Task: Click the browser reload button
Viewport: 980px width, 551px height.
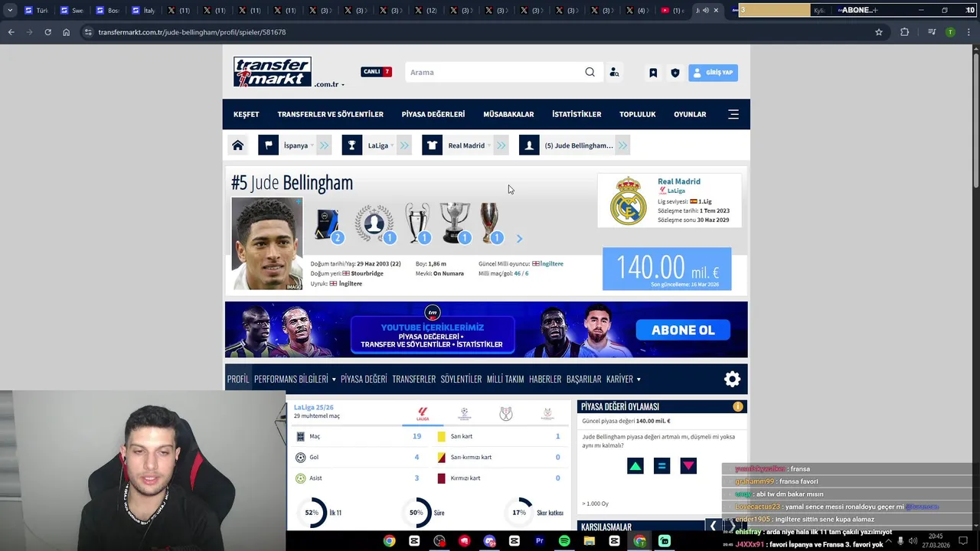Action: [47, 32]
